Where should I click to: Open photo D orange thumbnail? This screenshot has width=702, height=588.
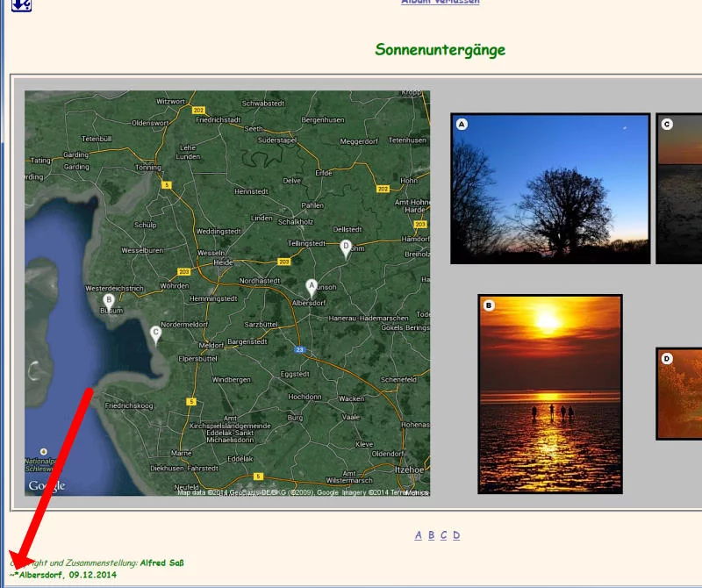click(x=678, y=394)
